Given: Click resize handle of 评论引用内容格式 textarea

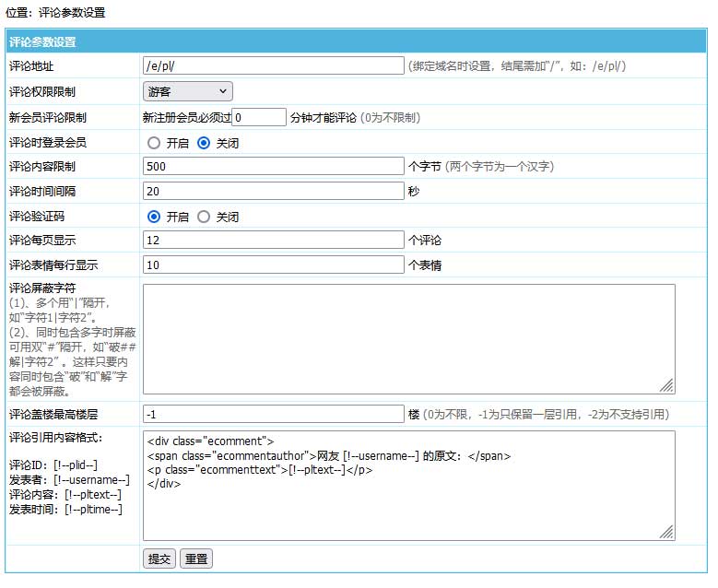Looking at the screenshot, I should pos(667,532).
